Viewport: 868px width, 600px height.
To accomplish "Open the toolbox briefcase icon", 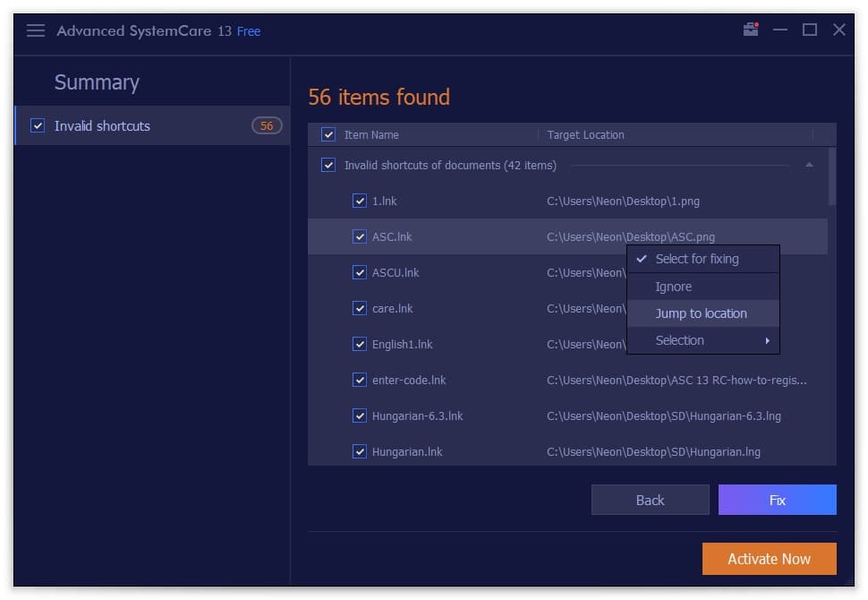I will click(751, 30).
